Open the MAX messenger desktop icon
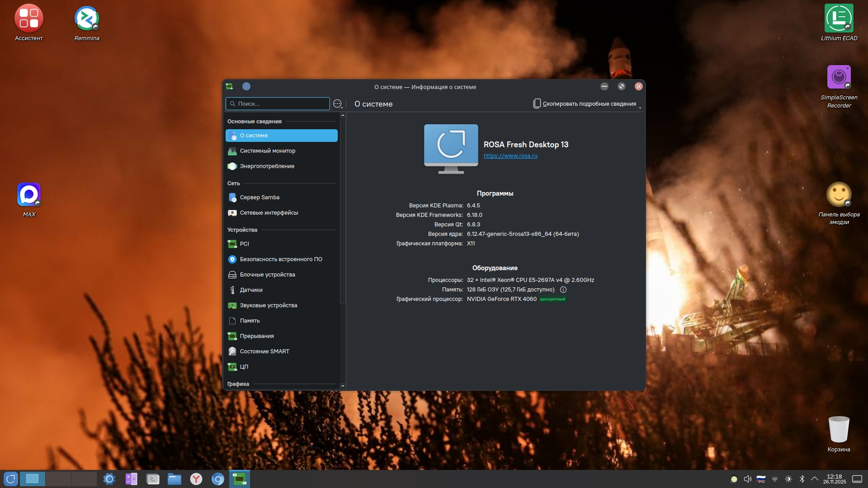The height and width of the screenshot is (488, 868). tap(29, 195)
